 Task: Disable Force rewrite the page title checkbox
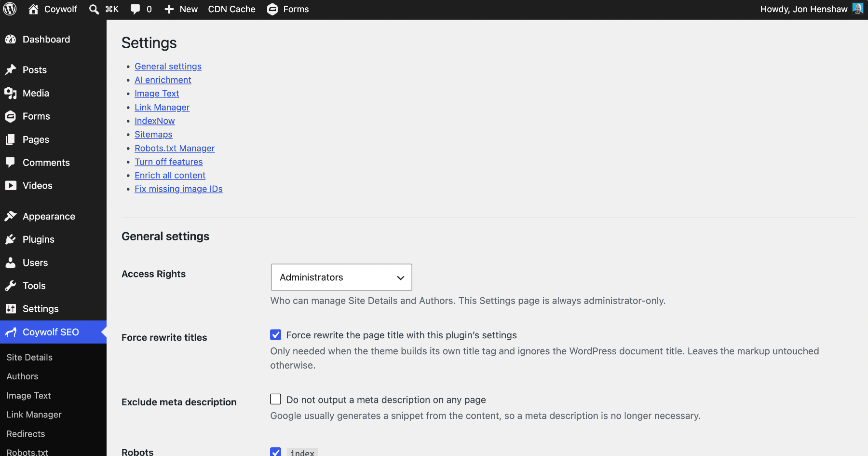click(x=276, y=335)
